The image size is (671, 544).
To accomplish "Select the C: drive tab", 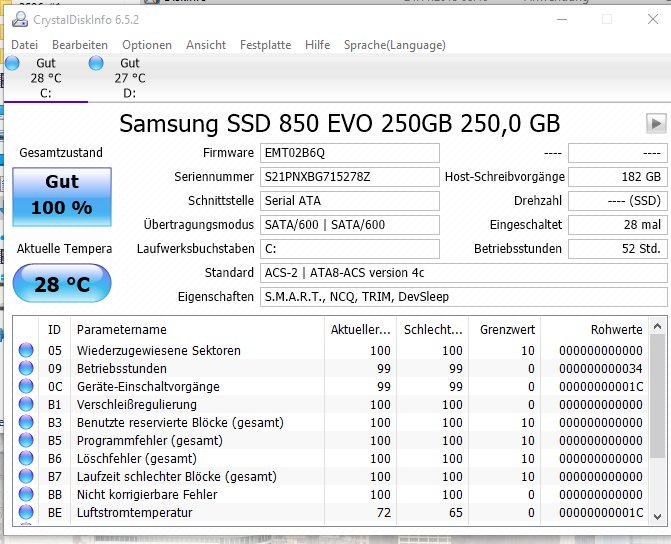I will (x=46, y=78).
